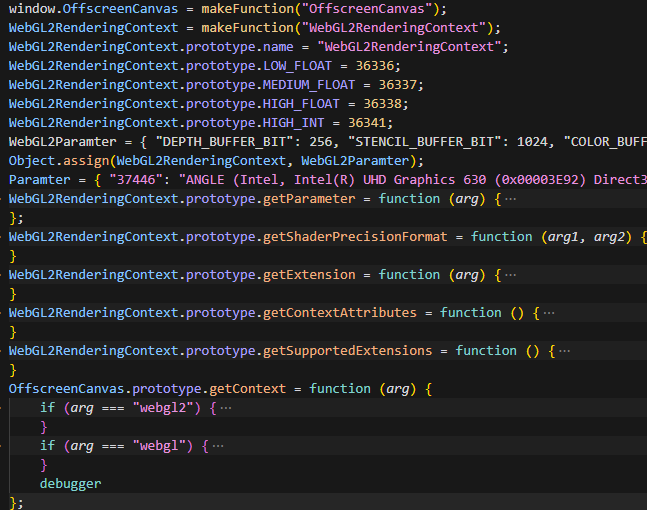Click the number 36336
647x510 pixels.
click(x=375, y=66)
